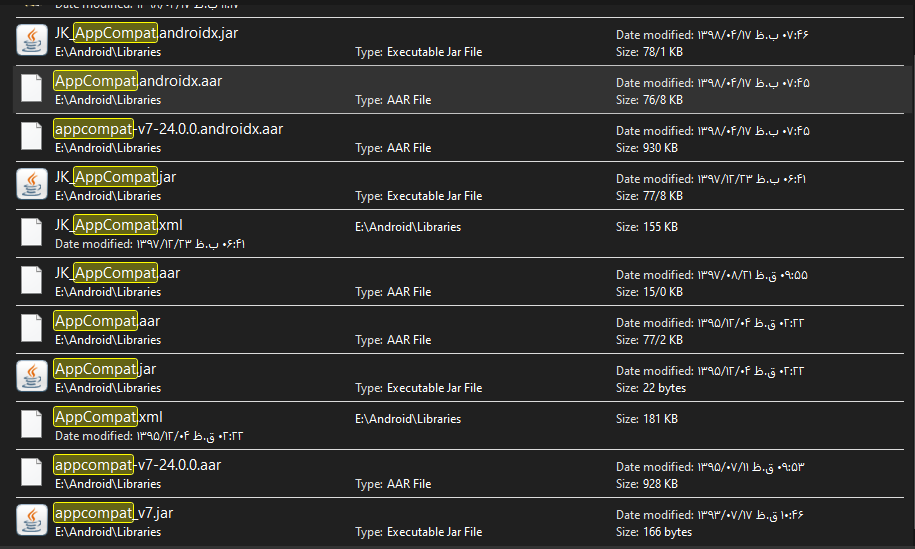Select the file name JK_AppCompat.androidx.jar
This screenshot has height=549, width=915.
(146, 33)
